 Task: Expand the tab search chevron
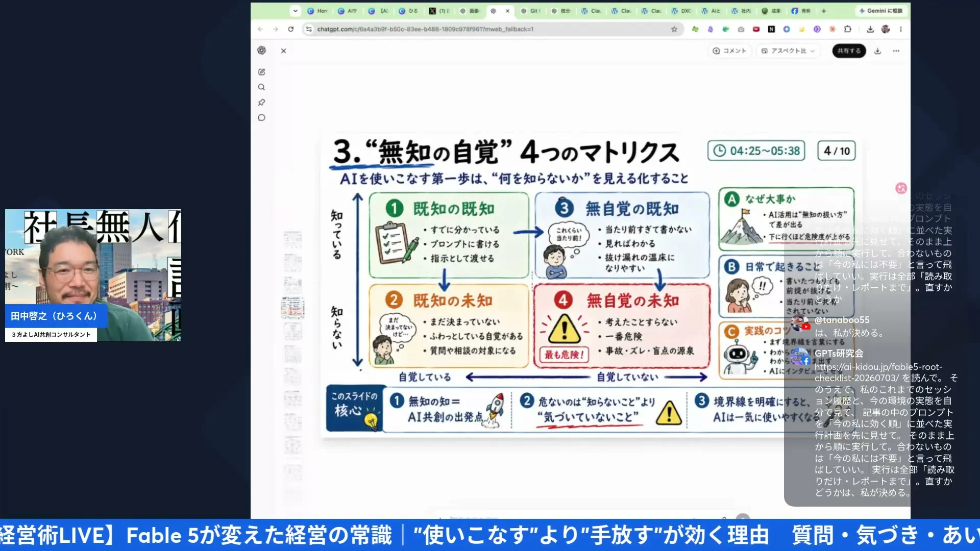point(295,11)
